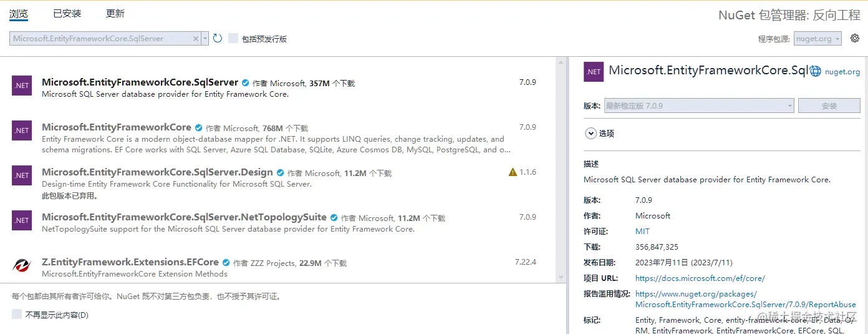
Task: Expand the Options section chevron
Action: pos(591,133)
